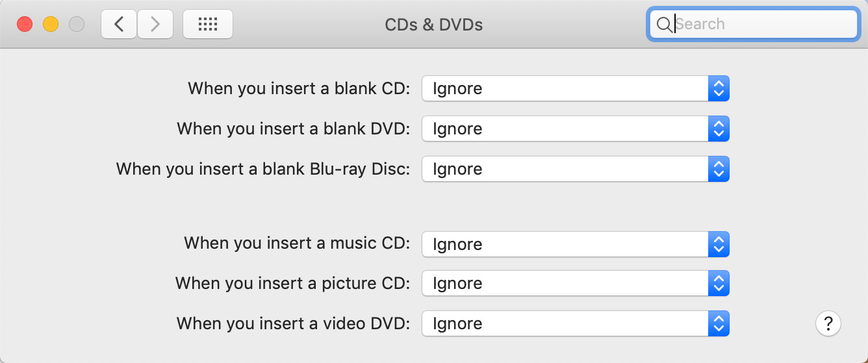This screenshot has height=363, width=868.
Task: Open the blank Blu-ray Disc action dropdown
Action: click(x=576, y=169)
